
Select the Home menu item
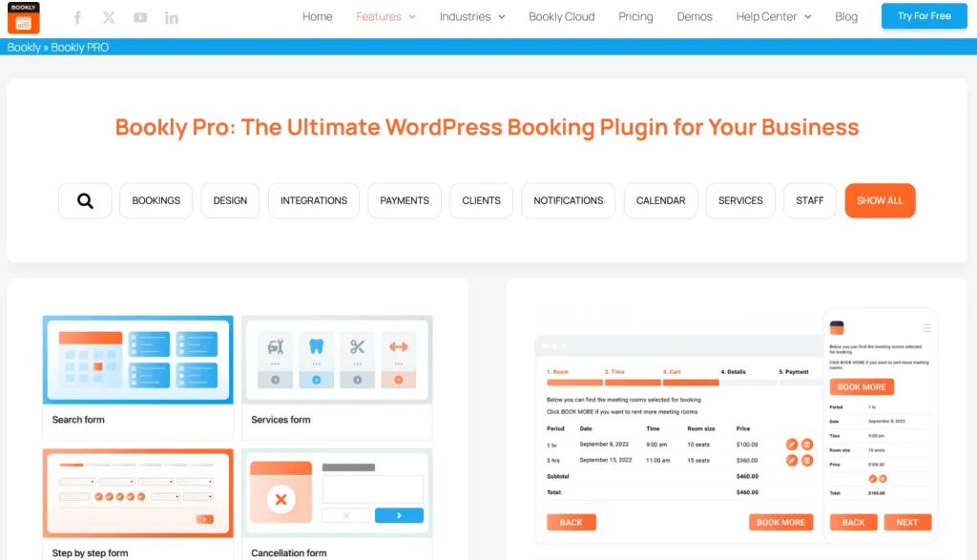[317, 16]
